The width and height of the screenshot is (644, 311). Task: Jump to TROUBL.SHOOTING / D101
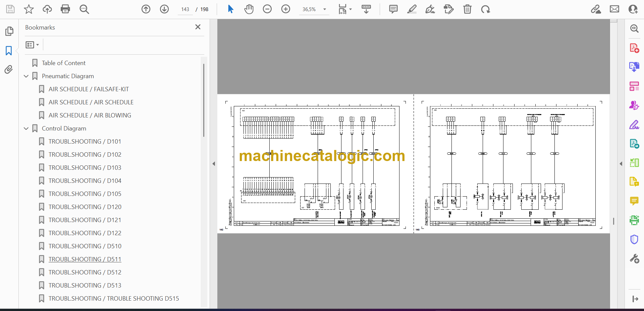[x=85, y=142]
